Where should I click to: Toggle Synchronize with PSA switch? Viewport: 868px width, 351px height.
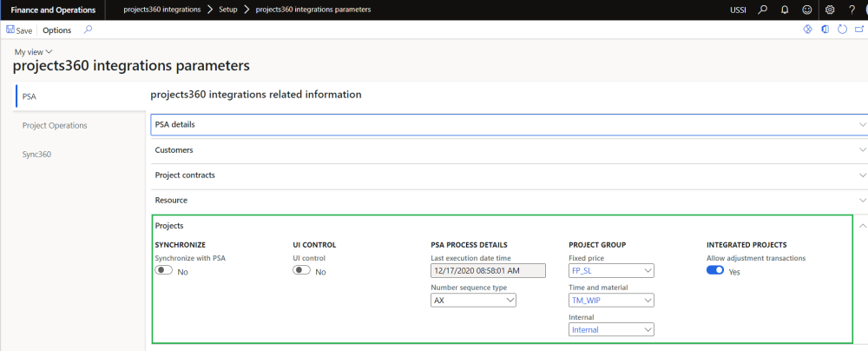tap(163, 271)
